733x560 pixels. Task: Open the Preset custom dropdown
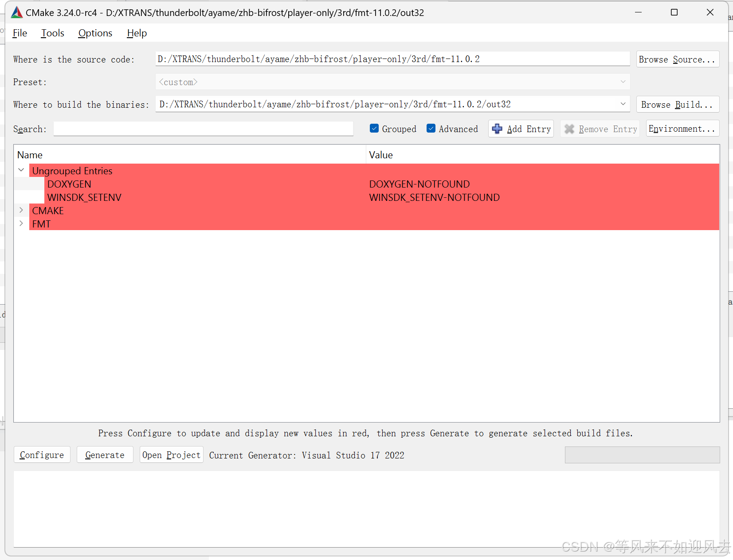pos(392,82)
